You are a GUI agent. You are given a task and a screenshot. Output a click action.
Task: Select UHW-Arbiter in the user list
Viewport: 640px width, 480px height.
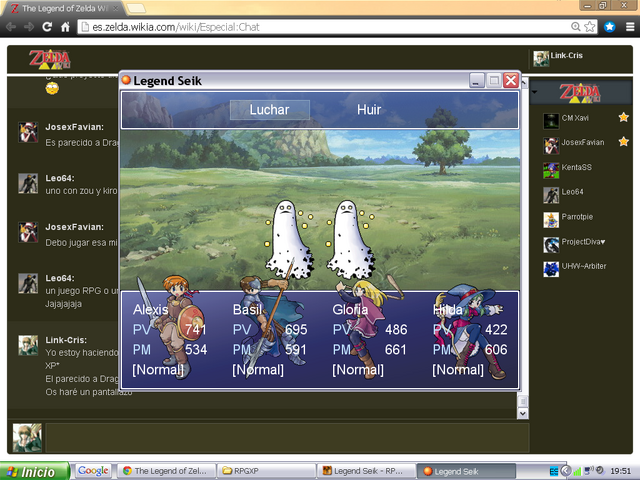click(x=584, y=266)
